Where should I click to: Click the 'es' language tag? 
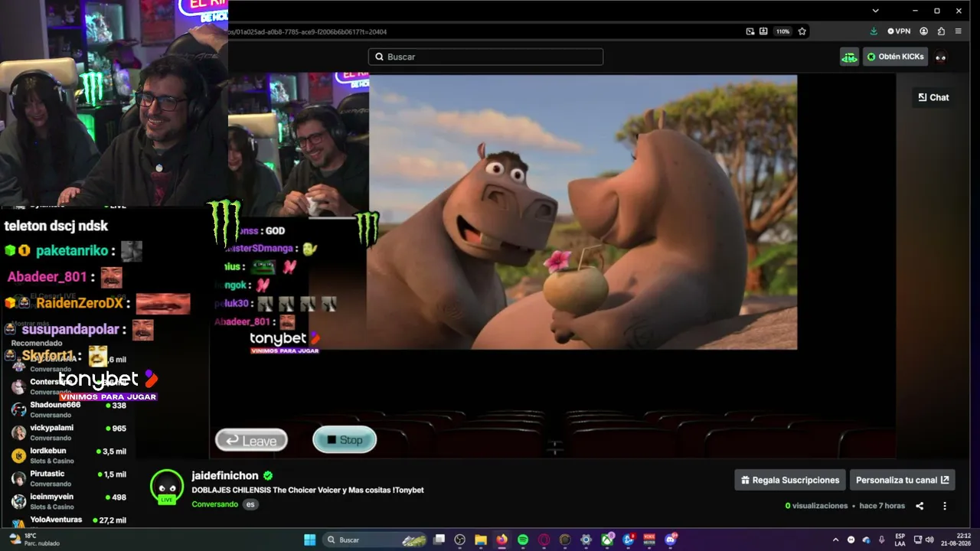click(250, 504)
